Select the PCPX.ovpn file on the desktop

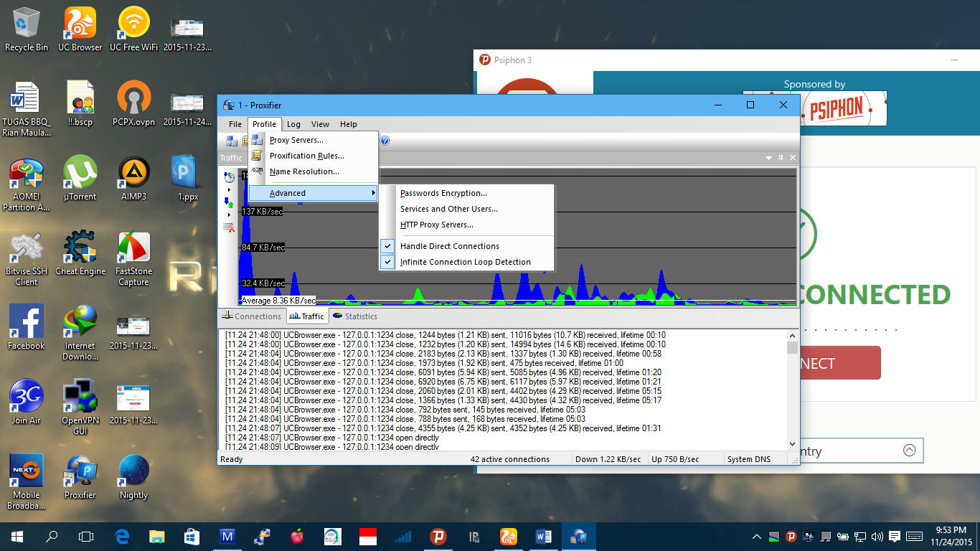134,104
